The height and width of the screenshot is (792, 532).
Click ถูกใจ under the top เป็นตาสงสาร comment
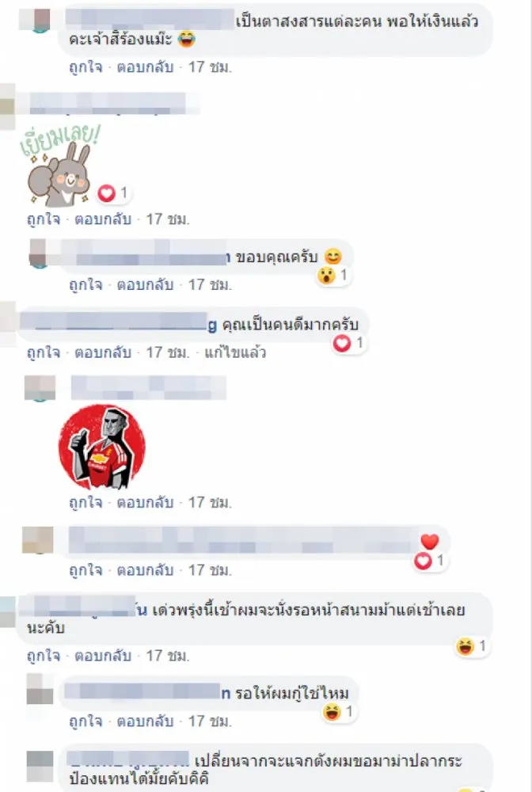coord(85,67)
